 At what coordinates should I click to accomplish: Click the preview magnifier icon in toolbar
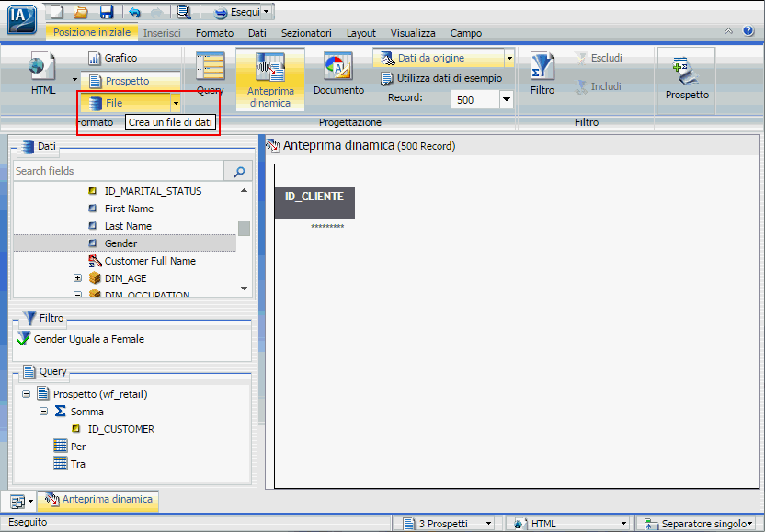(184, 12)
